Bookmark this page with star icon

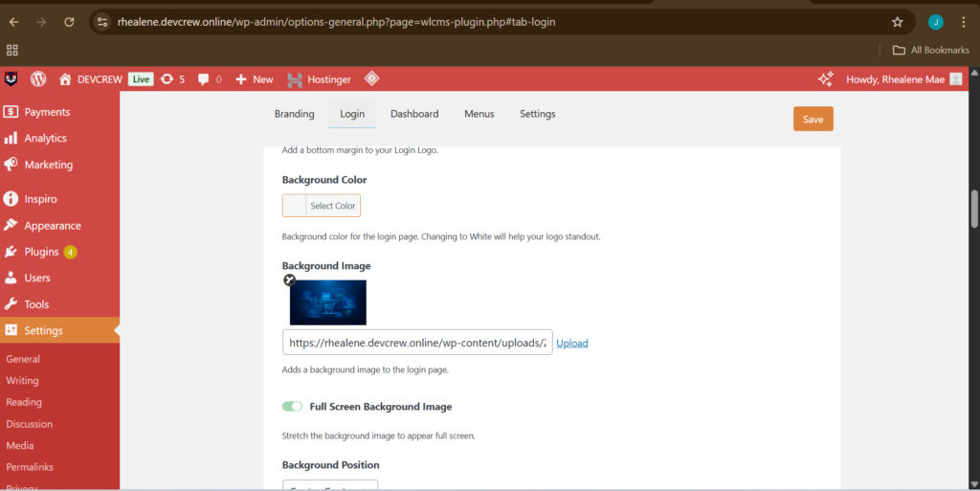pos(897,22)
